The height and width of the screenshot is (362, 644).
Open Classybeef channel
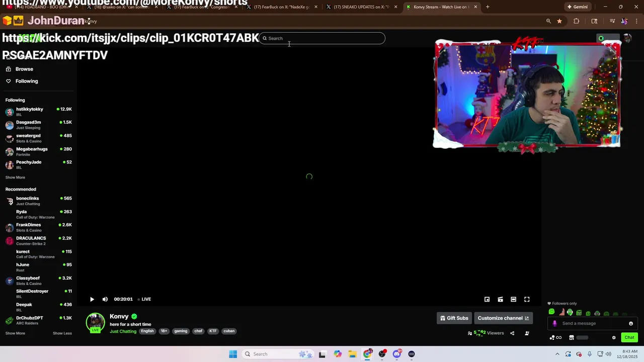click(38, 281)
